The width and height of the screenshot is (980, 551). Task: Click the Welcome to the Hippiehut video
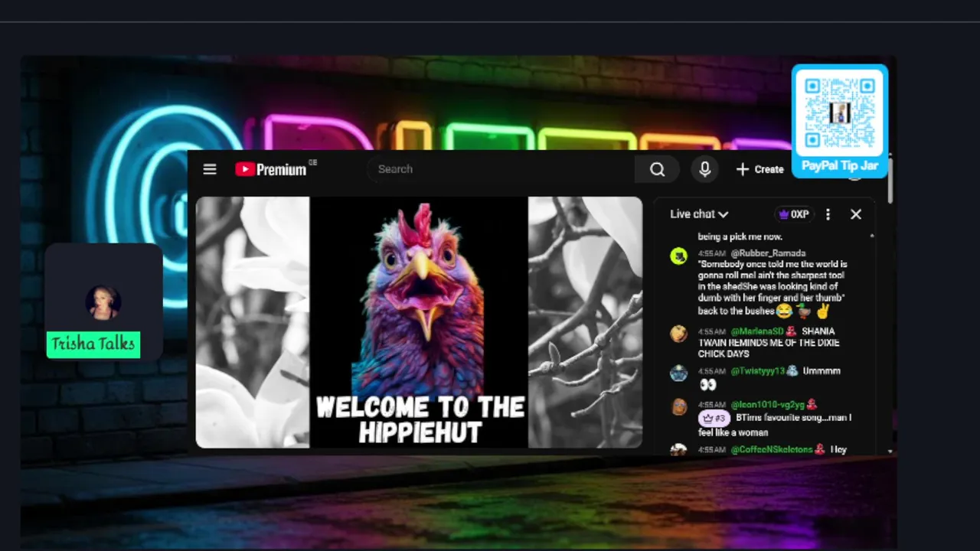[x=419, y=322]
